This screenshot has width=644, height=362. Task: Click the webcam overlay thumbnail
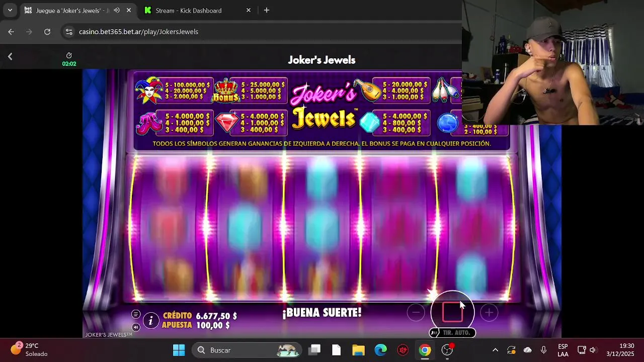[x=552, y=62]
